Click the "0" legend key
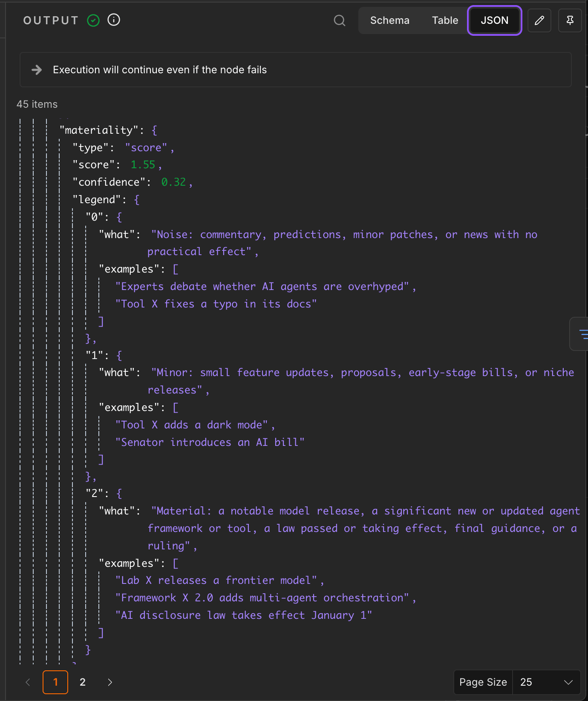This screenshot has width=588, height=701. pyautogui.click(x=94, y=217)
